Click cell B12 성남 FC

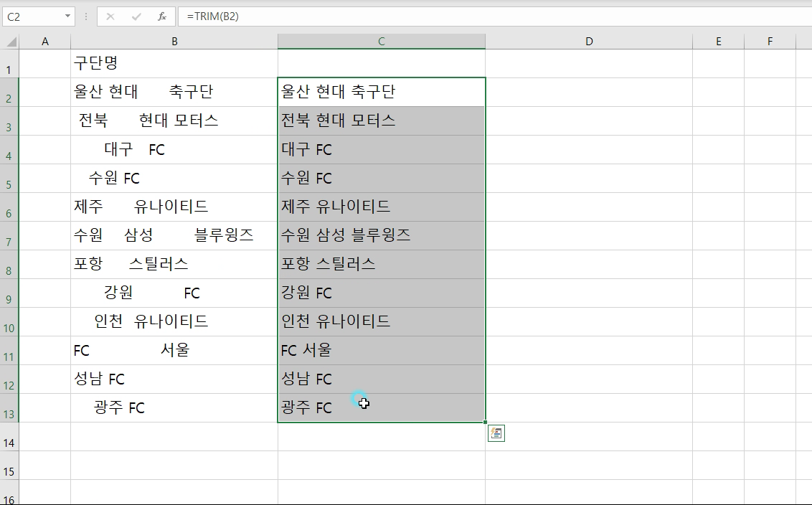coord(174,379)
